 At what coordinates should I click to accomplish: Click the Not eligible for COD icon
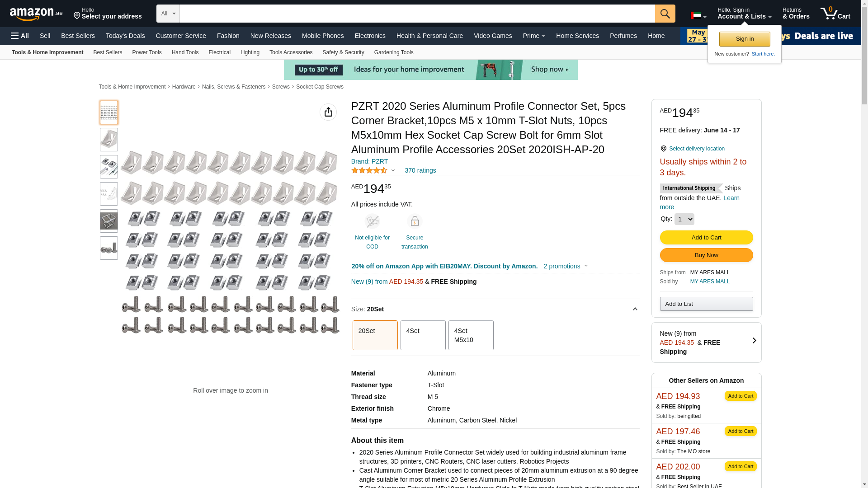point(372,221)
